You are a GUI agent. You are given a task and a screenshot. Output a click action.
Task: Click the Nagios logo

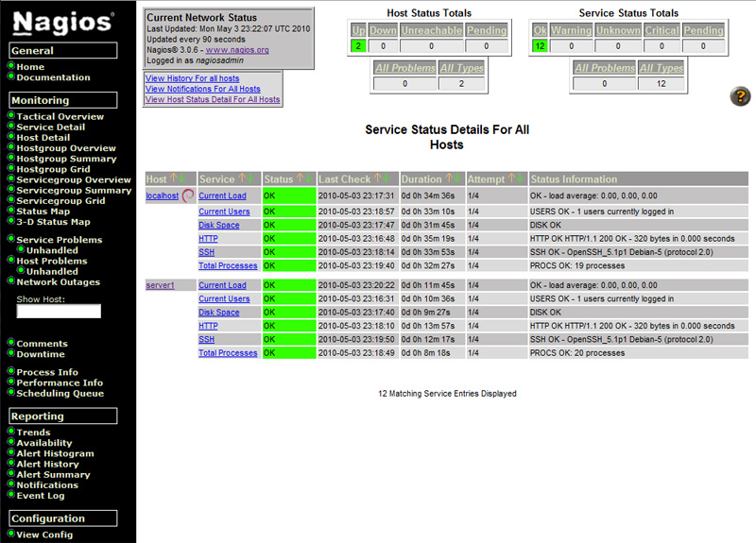(x=64, y=22)
